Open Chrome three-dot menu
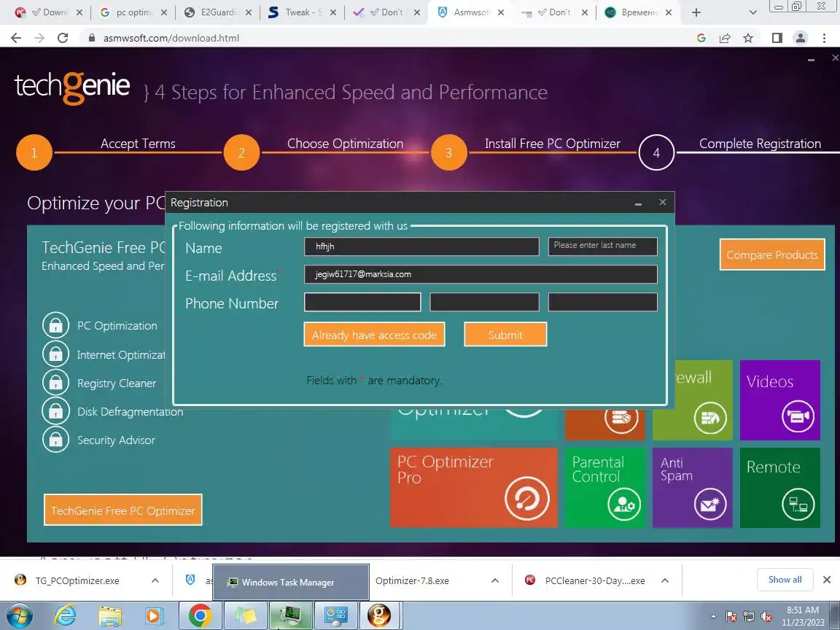The width and height of the screenshot is (840, 630). (x=824, y=37)
